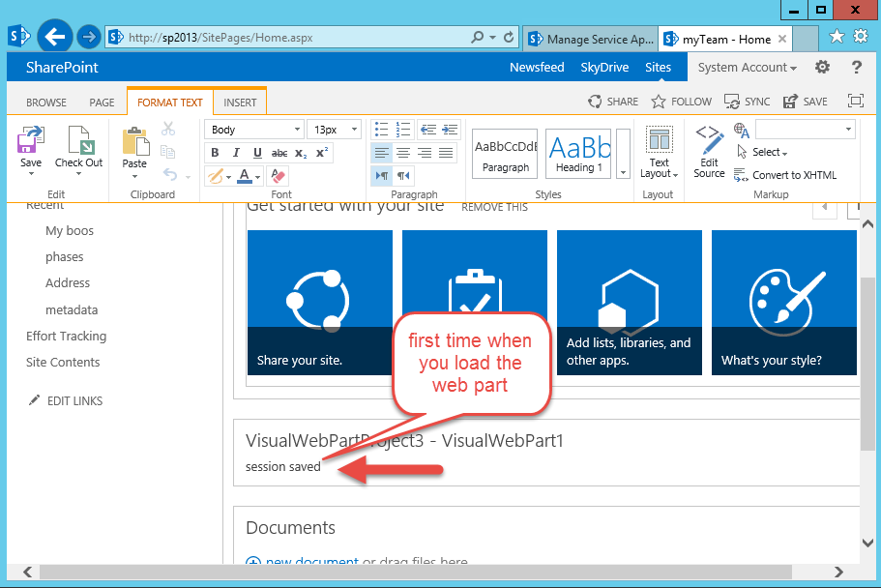The width and height of the screenshot is (881, 588).
Task: Toggle bold formatting
Action: coord(215,153)
